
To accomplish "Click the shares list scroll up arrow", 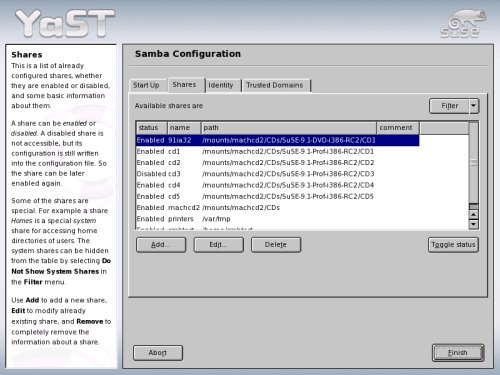I will click(x=474, y=215).
